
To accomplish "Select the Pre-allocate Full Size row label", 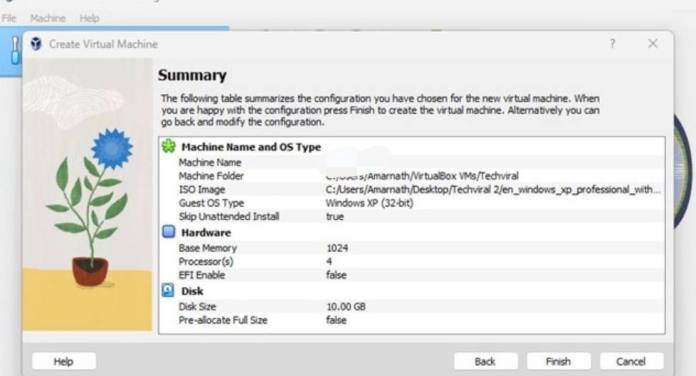I will [x=223, y=320].
